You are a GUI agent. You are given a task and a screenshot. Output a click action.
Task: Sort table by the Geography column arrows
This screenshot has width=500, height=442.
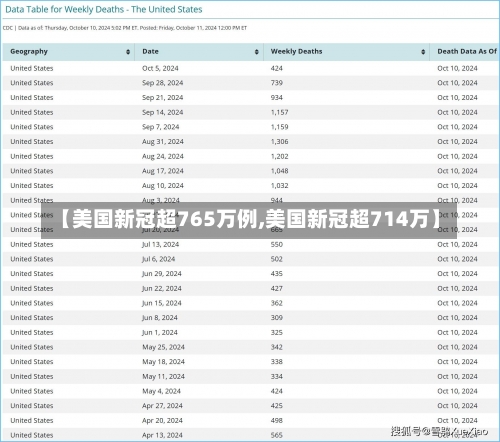pyautogui.click(x=128, y=52)
